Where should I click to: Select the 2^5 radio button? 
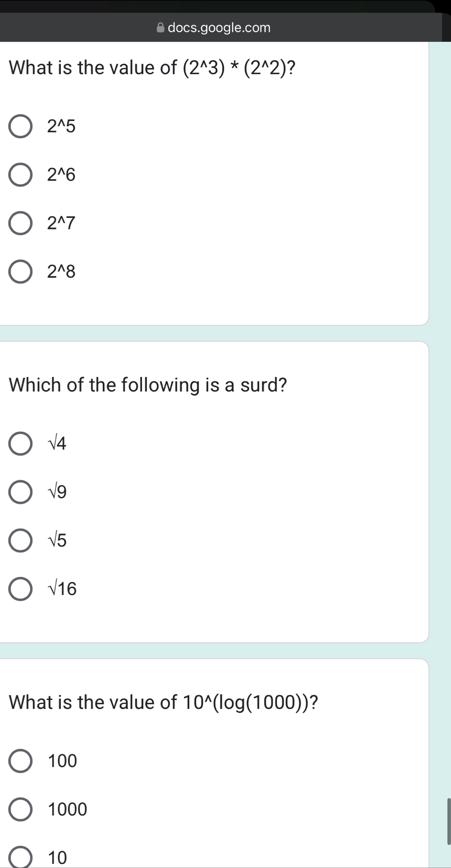tap(21, 126)
